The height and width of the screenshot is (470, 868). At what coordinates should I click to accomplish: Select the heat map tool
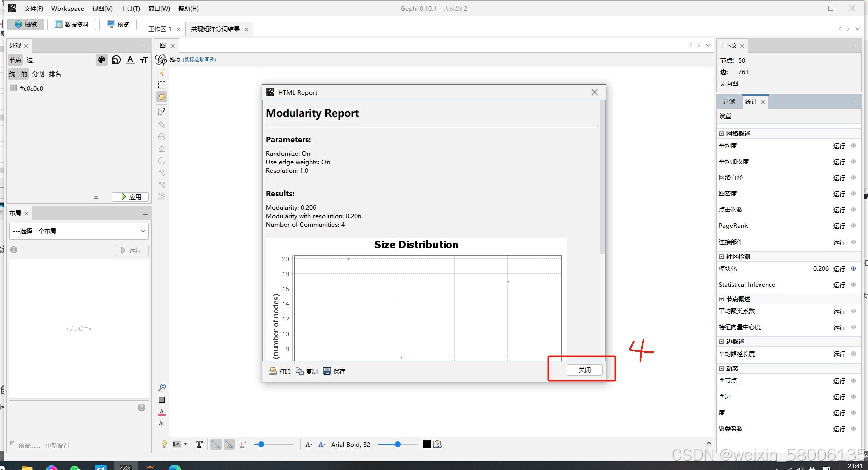point(162,197)
